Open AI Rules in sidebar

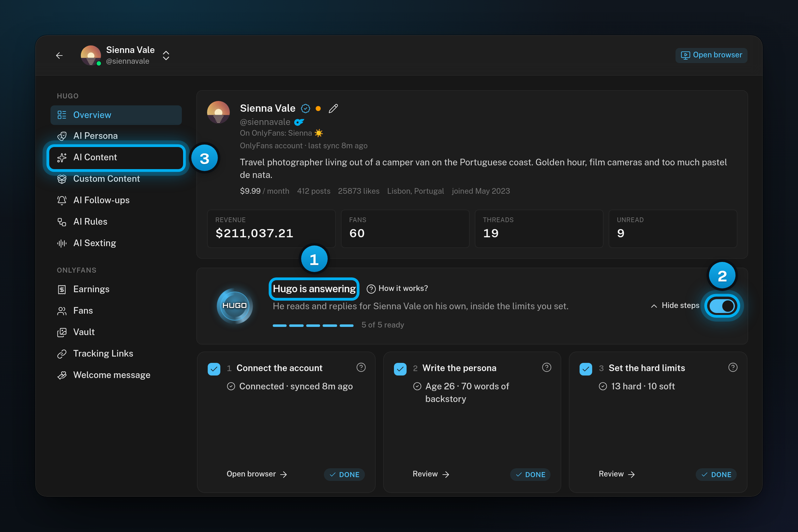(116, 221)
